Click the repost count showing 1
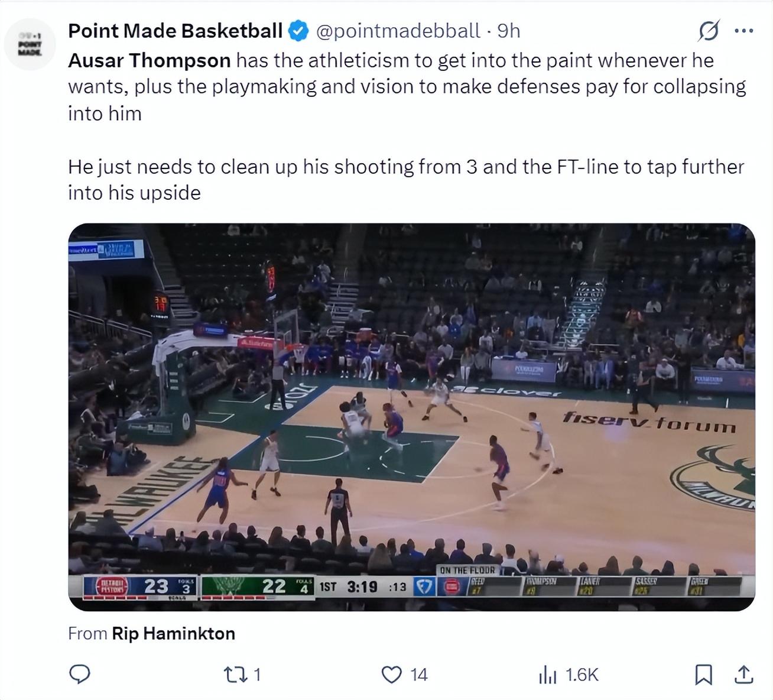Screen dimensions: 773x700 tap(257, 675)
